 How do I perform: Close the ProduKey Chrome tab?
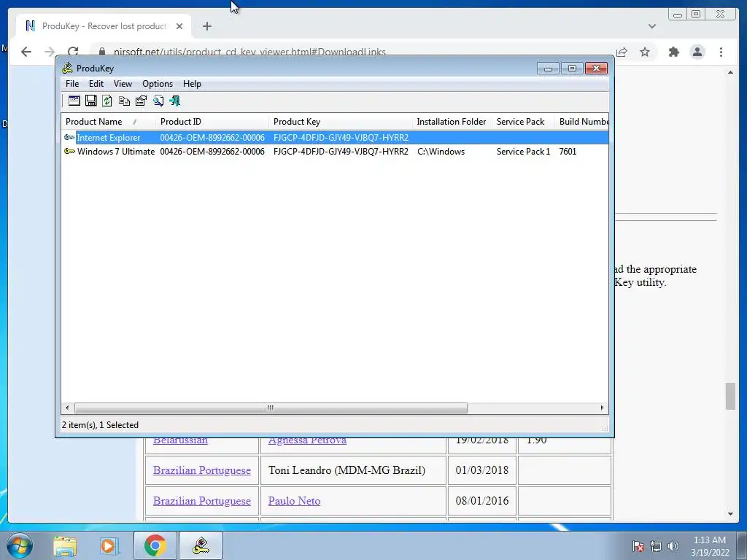[179, 26]
